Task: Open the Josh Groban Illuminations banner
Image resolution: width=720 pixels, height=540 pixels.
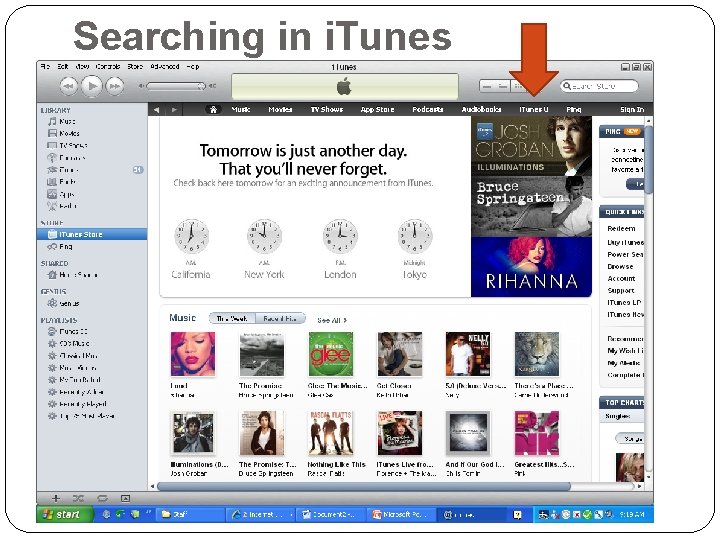Action: pos(531,146)
